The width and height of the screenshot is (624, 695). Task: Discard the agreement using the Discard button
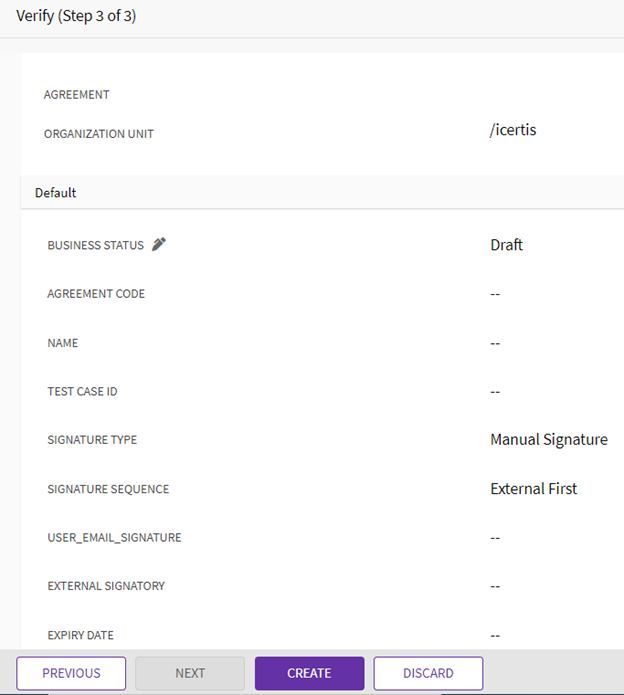pyautogui.click(x=428, y=673)
